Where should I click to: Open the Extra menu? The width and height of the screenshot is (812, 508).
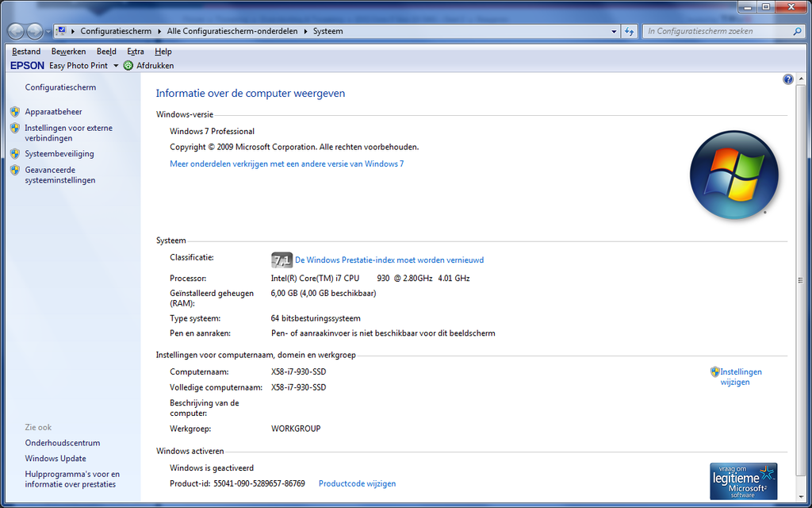click(x=135, y=51)
